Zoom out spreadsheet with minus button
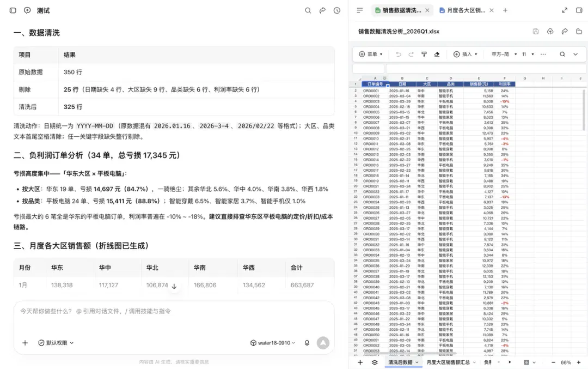Viewport: 588px width, 369px height. (553, 362)
